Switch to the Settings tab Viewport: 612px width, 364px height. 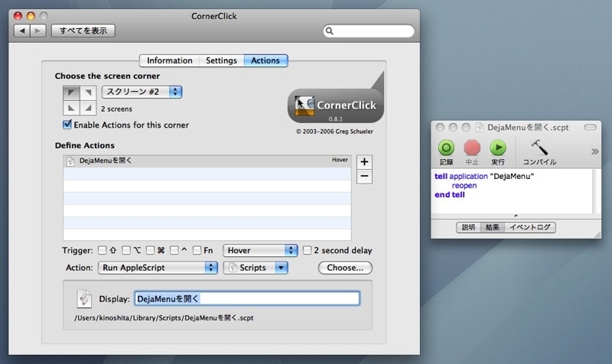(221, 60)
